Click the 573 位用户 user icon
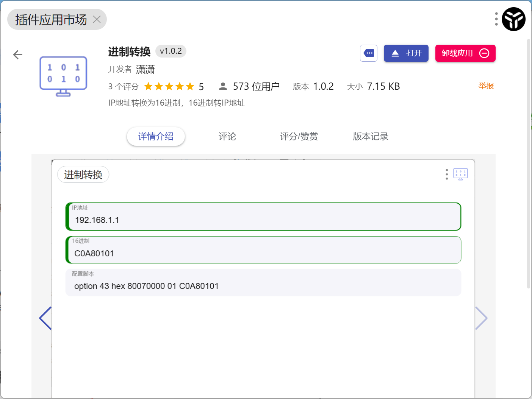The width and height of the screenshot is (532, 399). 223,87
